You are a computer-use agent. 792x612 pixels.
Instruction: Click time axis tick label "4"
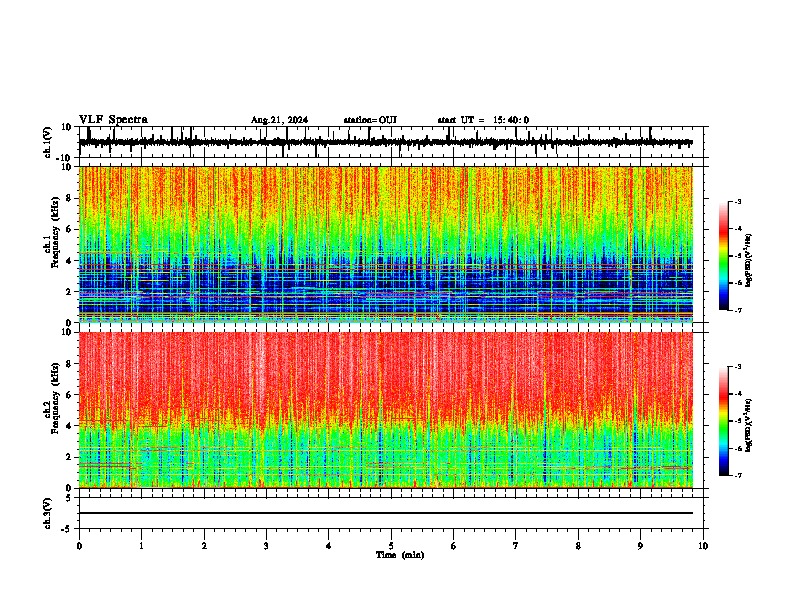(x=329, y=546)
